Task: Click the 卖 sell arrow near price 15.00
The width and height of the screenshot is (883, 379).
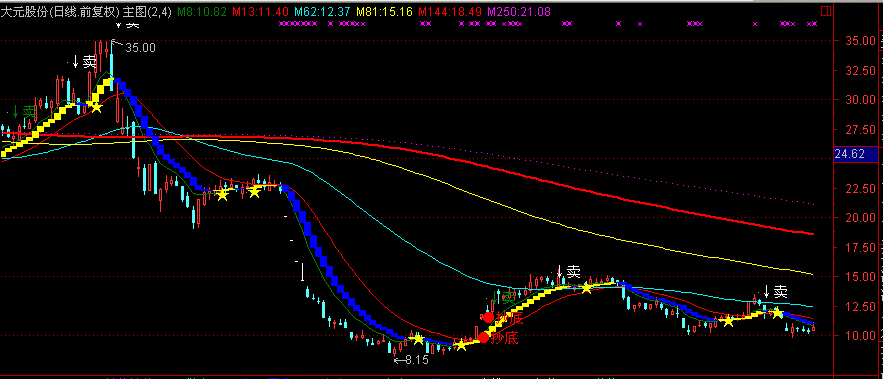Action: coord(568,272)
